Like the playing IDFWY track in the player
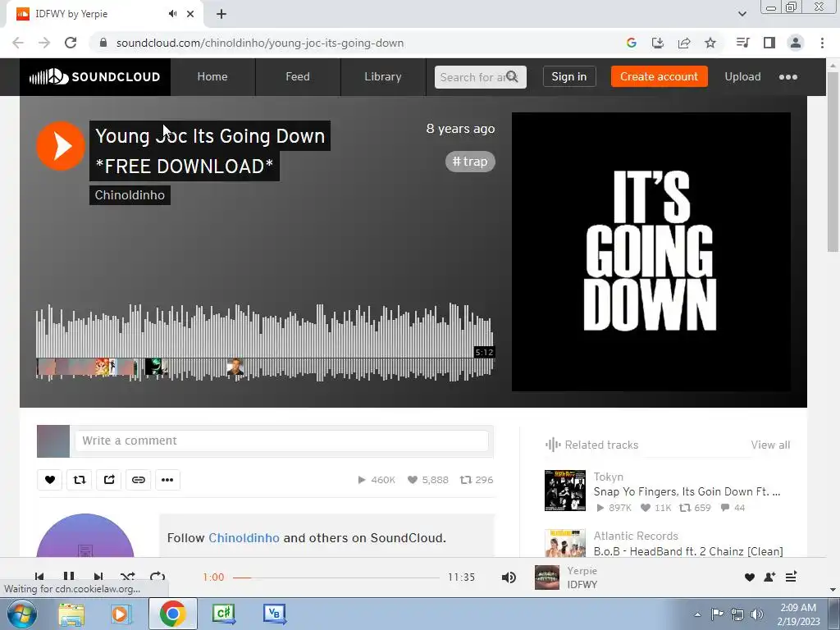The width and height of the screenshot is (840, 630). pyautogui.click(x=750, y=577)
